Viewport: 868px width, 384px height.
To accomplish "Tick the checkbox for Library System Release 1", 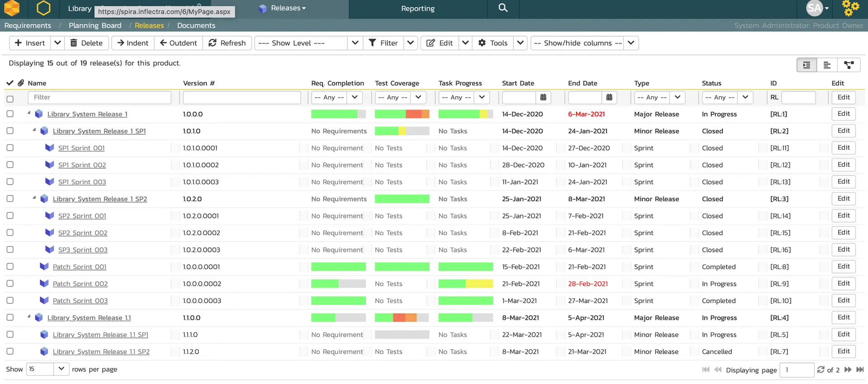I will click(10, 114).
